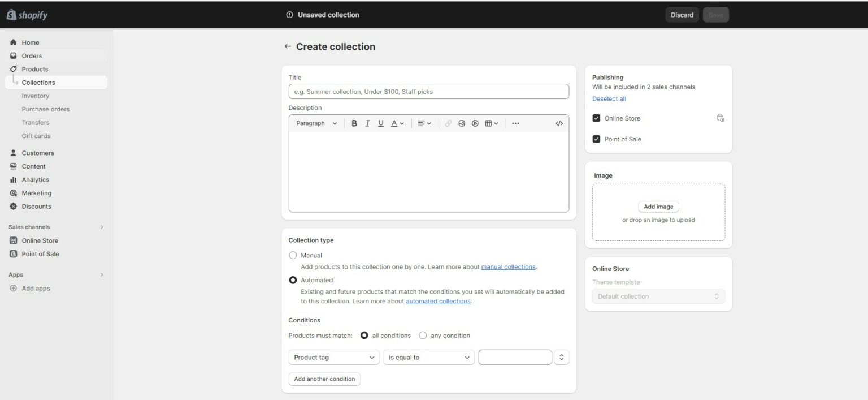Click inside the collection Title field
Screen dimensions: 868x400
click(428, 91)
